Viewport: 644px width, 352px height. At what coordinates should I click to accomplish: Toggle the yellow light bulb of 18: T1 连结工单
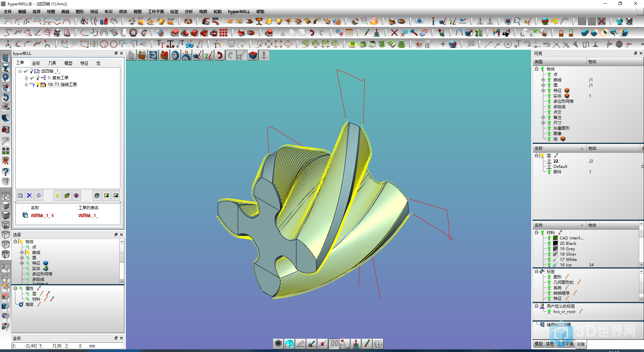(x=38, y=85)
